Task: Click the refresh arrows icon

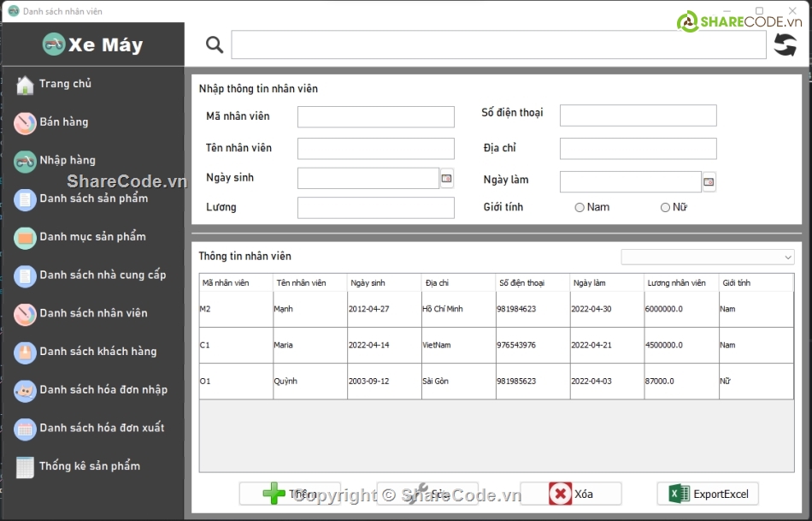Action: (x=785, y=45)
